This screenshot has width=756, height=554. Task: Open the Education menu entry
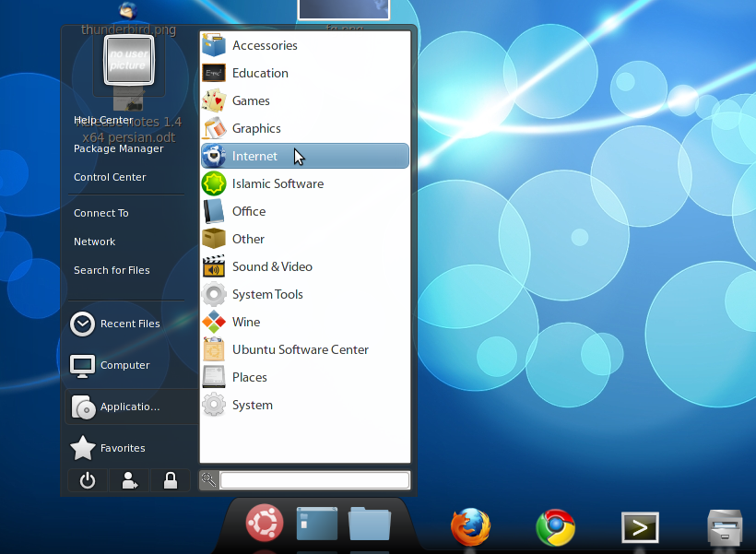pos(305,74)
